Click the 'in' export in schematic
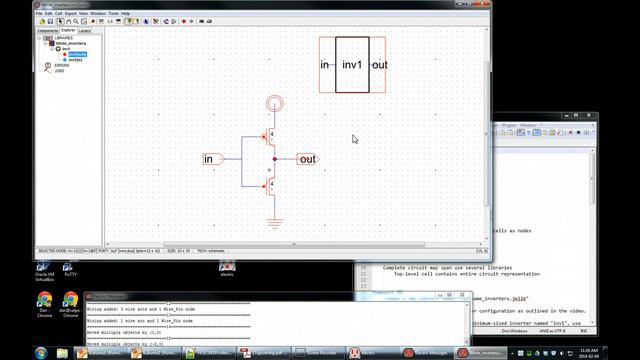Screen dimensions: 640x360 tap(213, 159)
